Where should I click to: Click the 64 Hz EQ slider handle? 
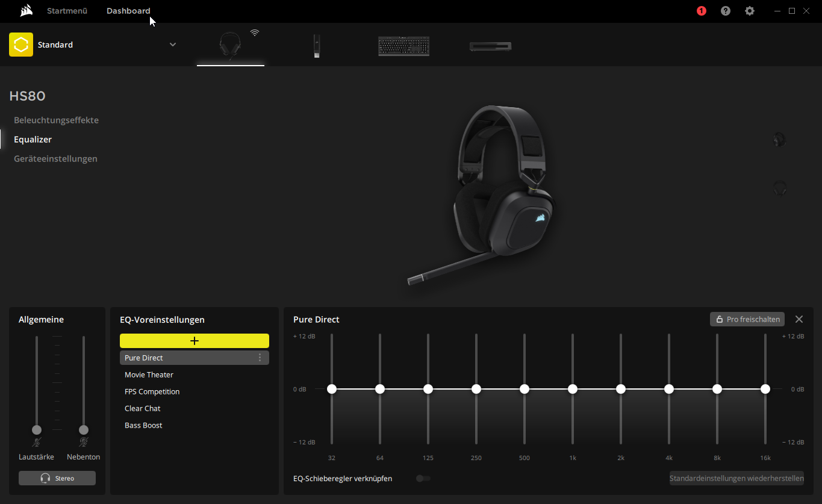tap(380, 389)
